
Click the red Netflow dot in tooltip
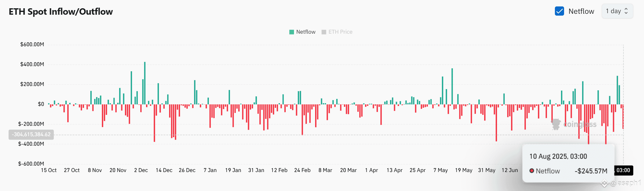click(532, 171)
